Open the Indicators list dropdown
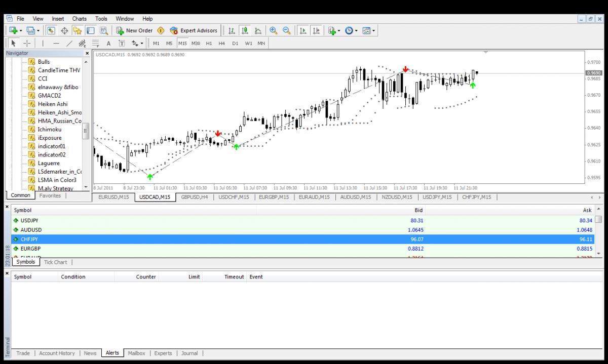The height and width of the screenshot is (364, 608). [x=339, y=30]
